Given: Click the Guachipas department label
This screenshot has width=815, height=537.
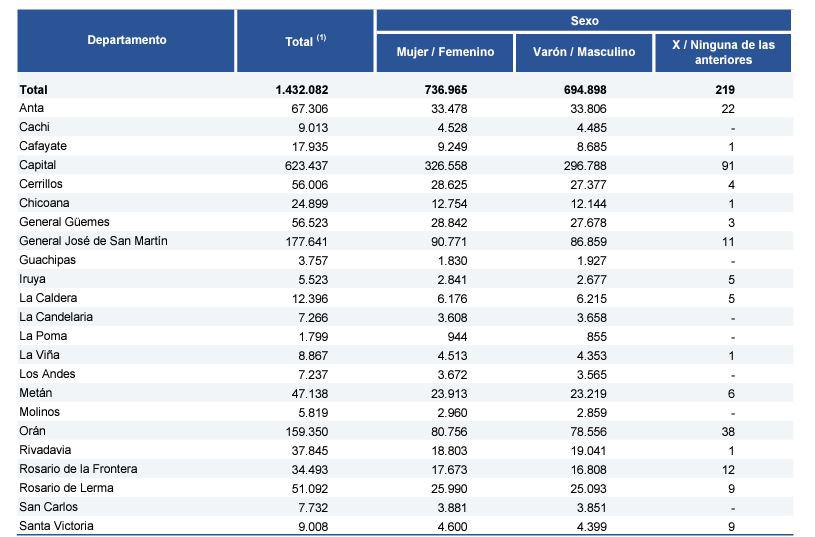Looking at the screenshot, I should (x=46, y=260).
